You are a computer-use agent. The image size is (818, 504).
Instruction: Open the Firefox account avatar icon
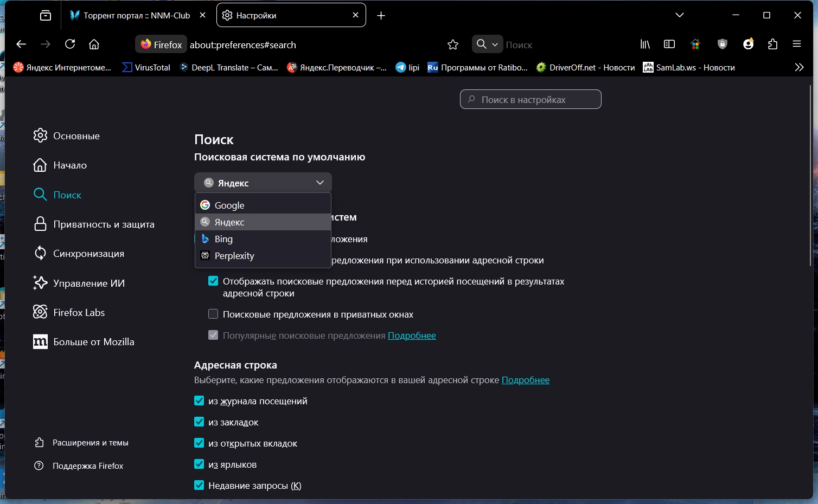748,44
